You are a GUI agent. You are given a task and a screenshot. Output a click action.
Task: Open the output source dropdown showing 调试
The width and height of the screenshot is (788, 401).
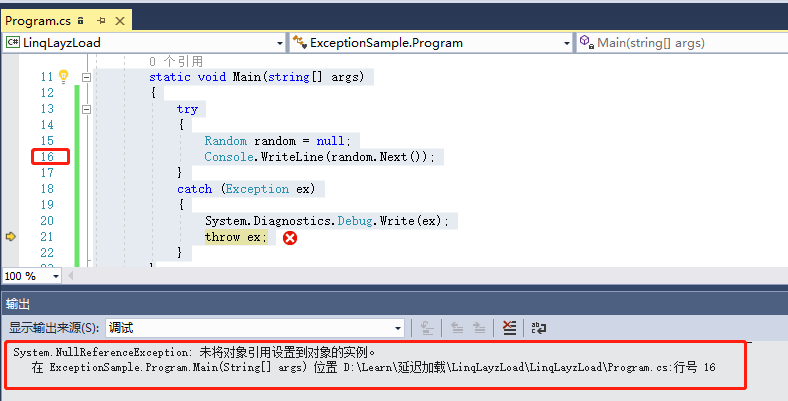pyautogui.click(x=255, y=328)
